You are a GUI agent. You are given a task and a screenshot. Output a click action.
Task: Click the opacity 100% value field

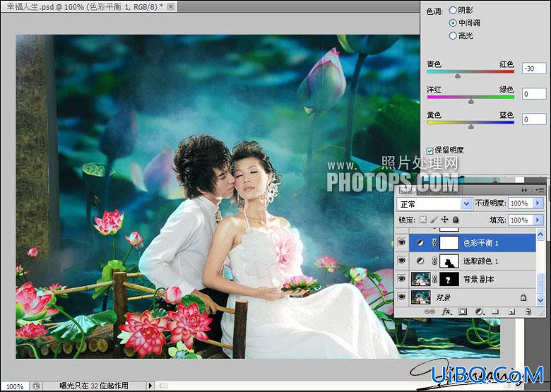(521, 203)
